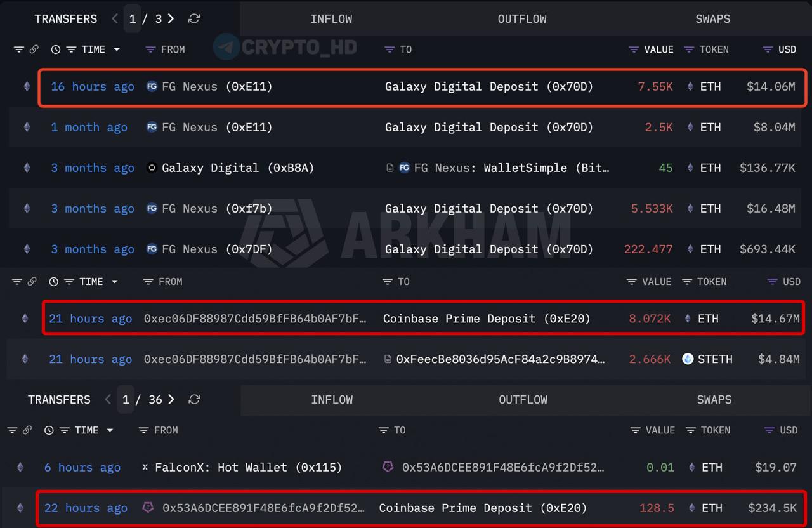The height and width of the screenshot is (528, 812).
Task: Switch to the OUTFLOW tab in the 1 / 3 panel
Action: click(522, 18)
